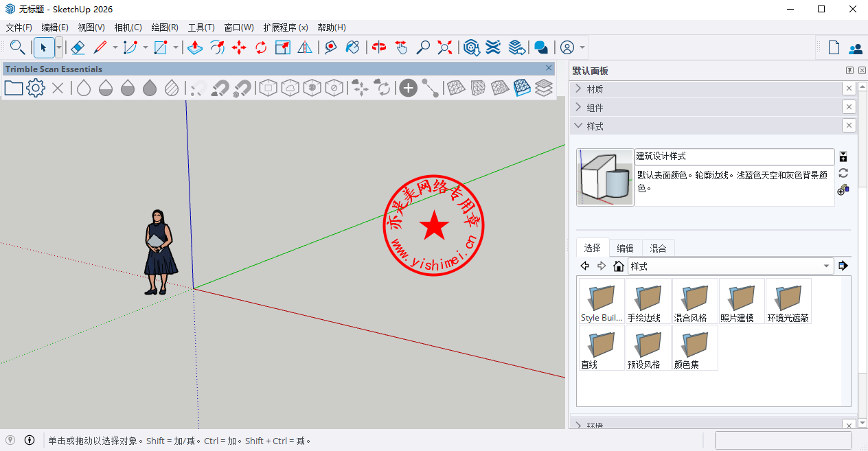Click the 建筑设计样式 name field

click(x=734, y=157)
